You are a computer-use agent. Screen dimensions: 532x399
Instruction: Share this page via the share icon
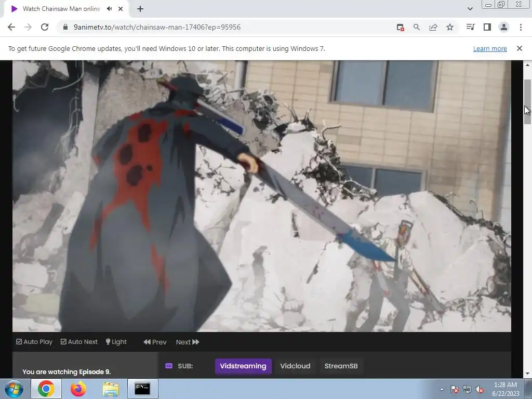[433, 27]
